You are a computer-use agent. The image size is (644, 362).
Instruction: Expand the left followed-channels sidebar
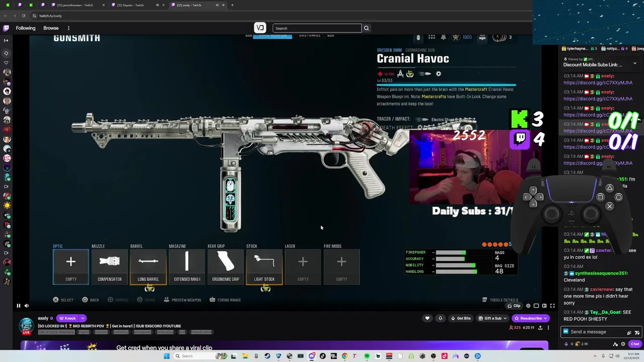(6, 40)
